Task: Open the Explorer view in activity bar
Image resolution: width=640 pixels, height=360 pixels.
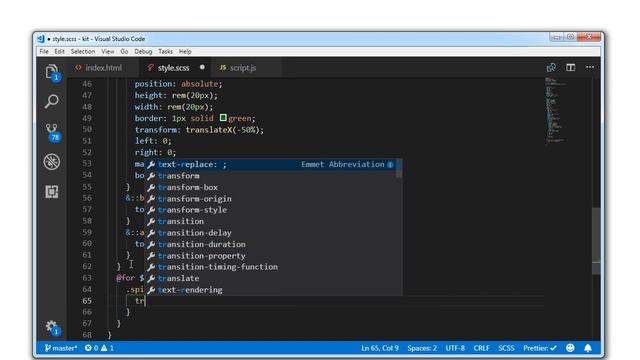Action: [52, 72]
